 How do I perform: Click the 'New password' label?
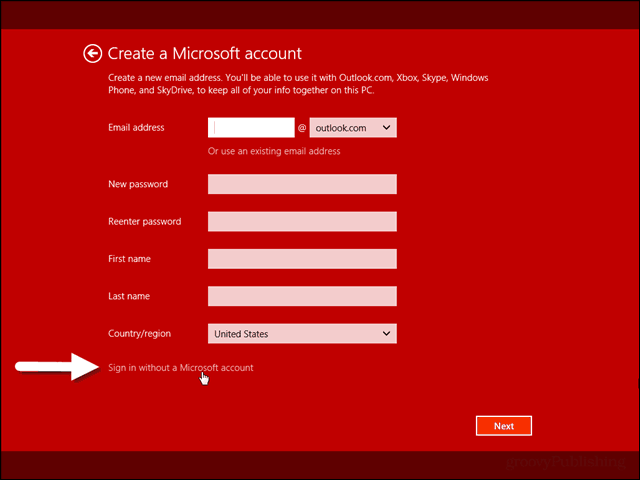pyautogui.click(x=138, y=184)
